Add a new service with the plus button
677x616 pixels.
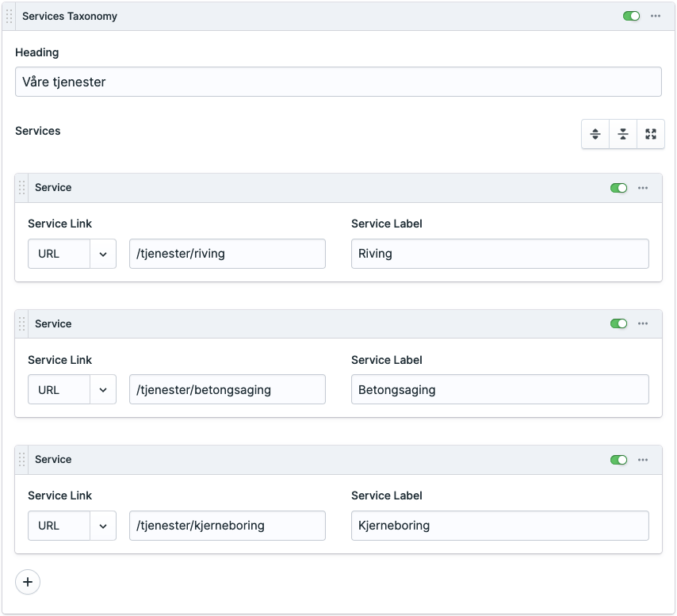[28, 582]
